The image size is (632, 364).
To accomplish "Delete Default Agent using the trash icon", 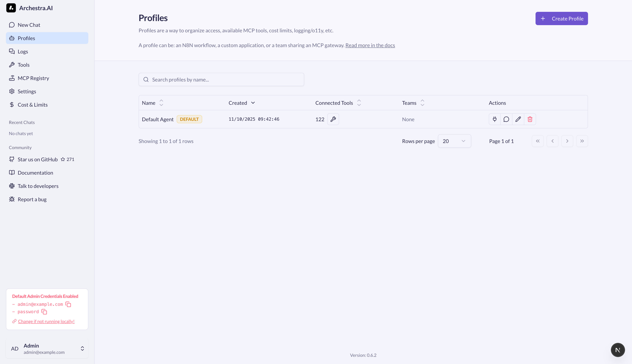I will point(530,119).
